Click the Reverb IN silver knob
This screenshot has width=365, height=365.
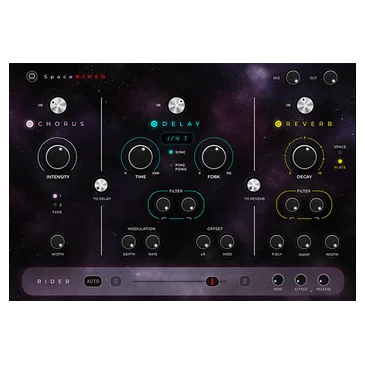coord(305,105)
